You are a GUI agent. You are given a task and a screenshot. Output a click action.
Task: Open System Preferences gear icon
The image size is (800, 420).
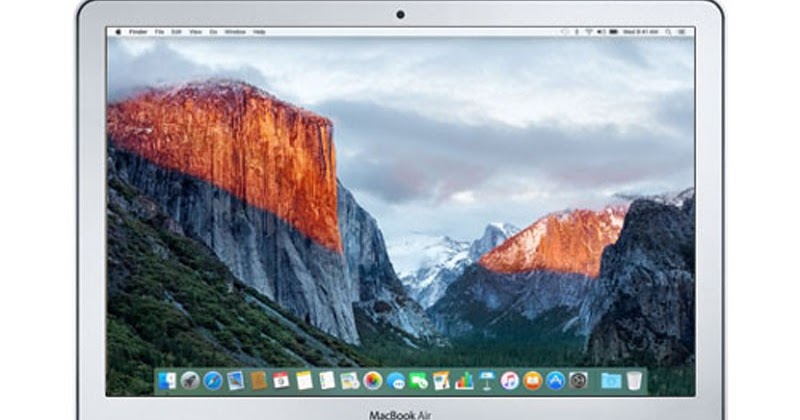tap(579, 381)
